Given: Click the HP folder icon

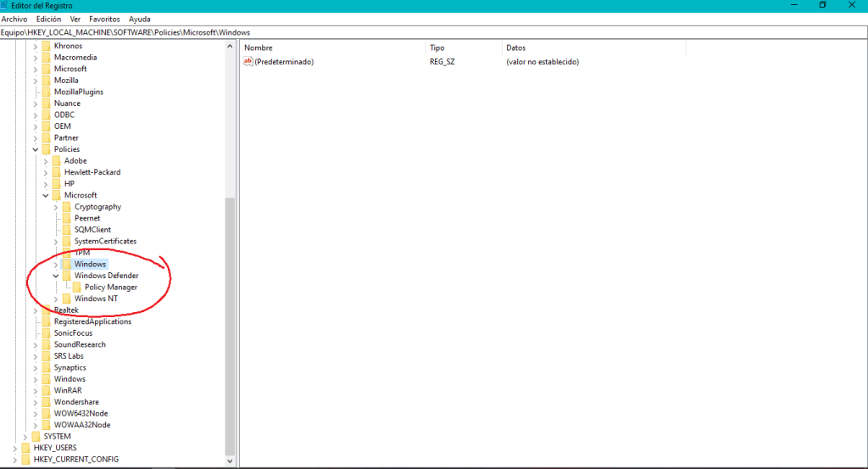Looking at the screenshot, I should [x=56, y=184].
